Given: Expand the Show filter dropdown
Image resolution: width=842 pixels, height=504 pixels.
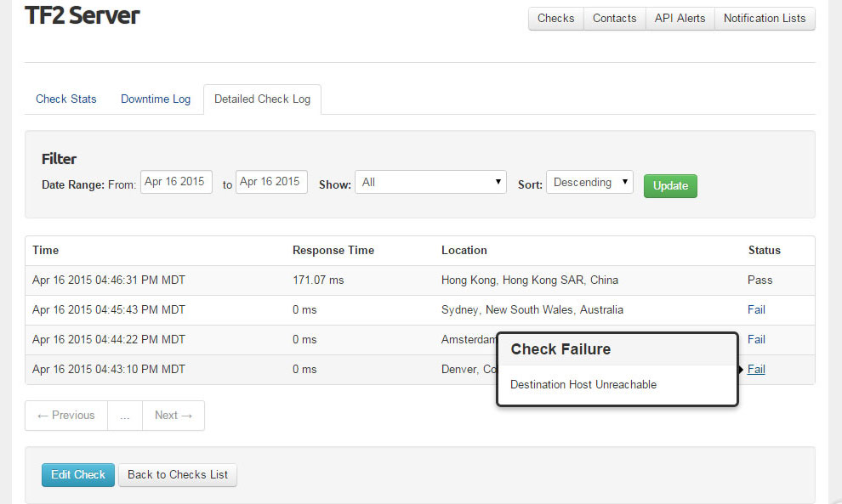Looking at the screenshot, I should tap(430, 182).
